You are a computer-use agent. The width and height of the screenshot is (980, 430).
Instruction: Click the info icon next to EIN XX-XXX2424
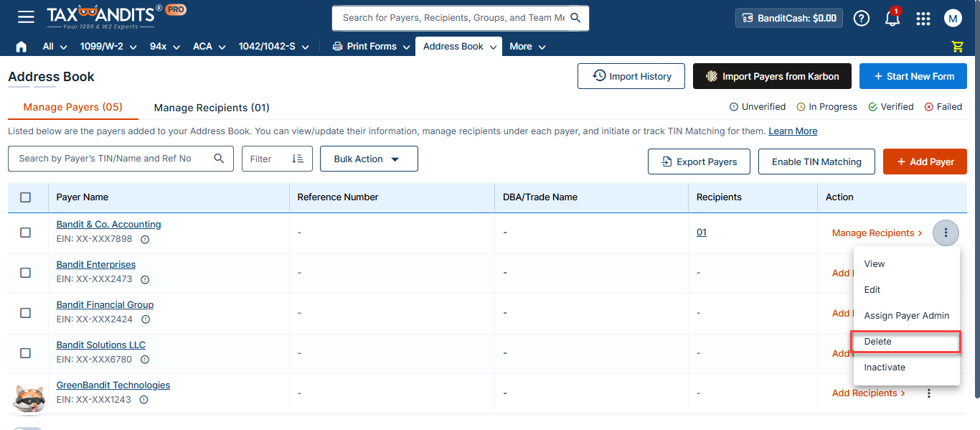click(145, 319)
